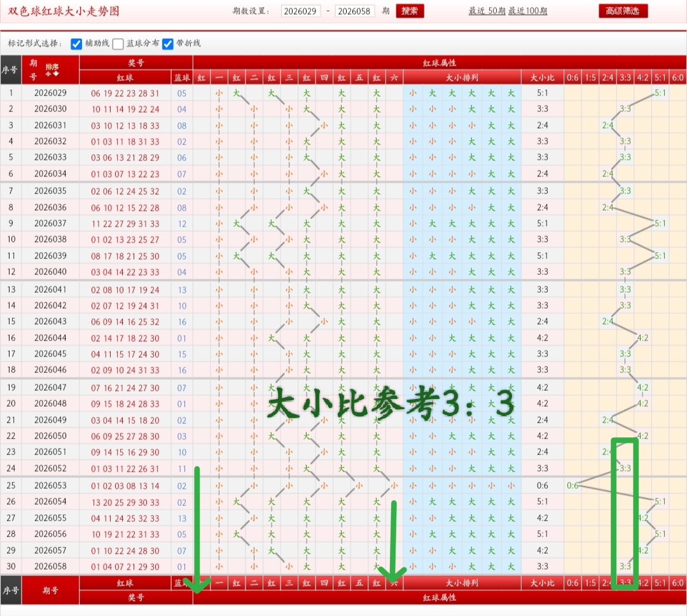Click 大小比 value 4:2 in row 2026044
The width and height of the screenshot is (687, 616).
pos(543,338)
